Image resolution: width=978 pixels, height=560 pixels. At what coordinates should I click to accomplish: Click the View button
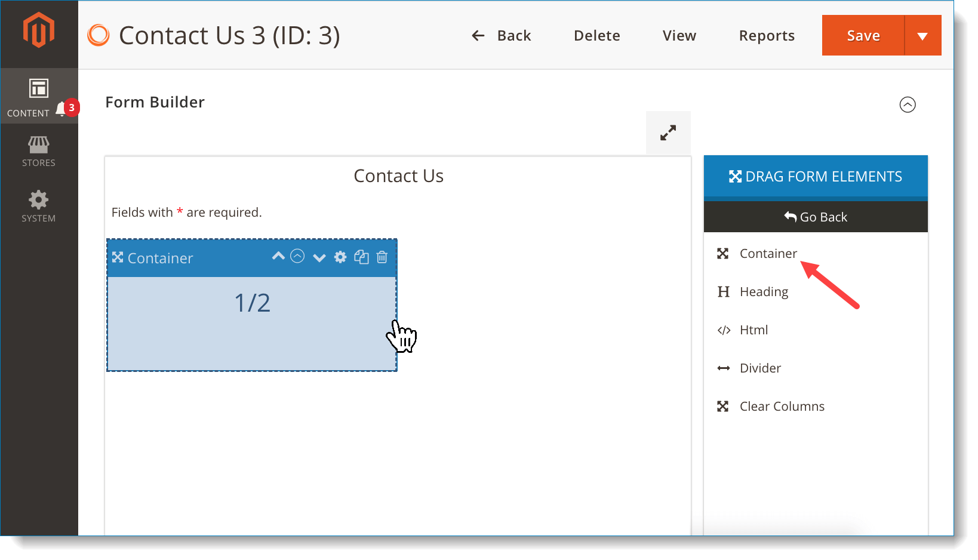[x=679, y=36]
